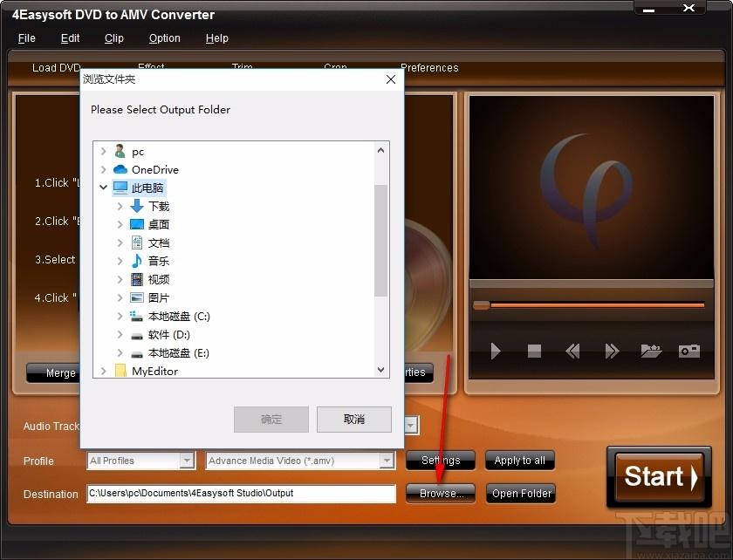This screenshot has width=733, height=560.
Task: Select 图片 in the folder tree
Action: pos(159,297)
